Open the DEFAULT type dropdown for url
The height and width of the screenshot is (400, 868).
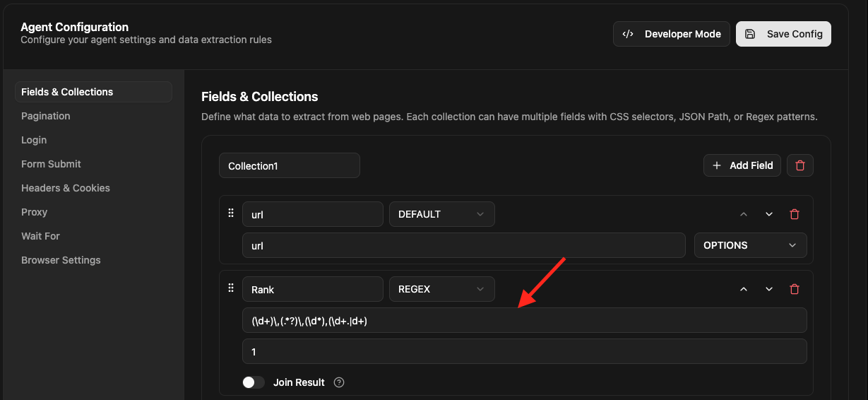point(441,214)
